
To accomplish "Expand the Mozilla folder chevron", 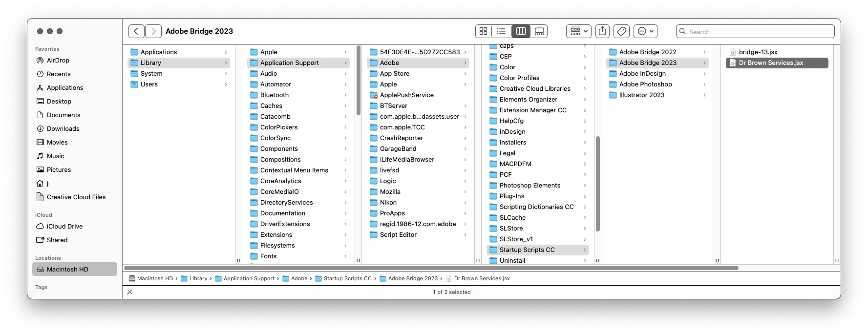I will pyautogui.click(x=465, y=192).
